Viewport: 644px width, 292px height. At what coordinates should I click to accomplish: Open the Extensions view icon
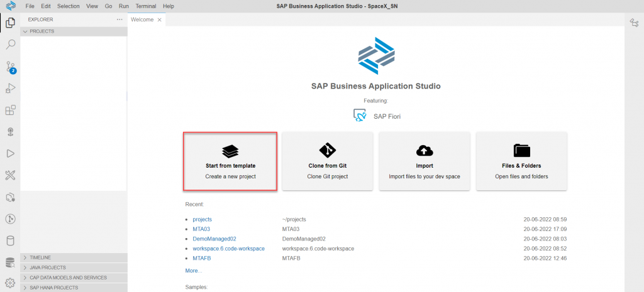[x=10, y=110]
